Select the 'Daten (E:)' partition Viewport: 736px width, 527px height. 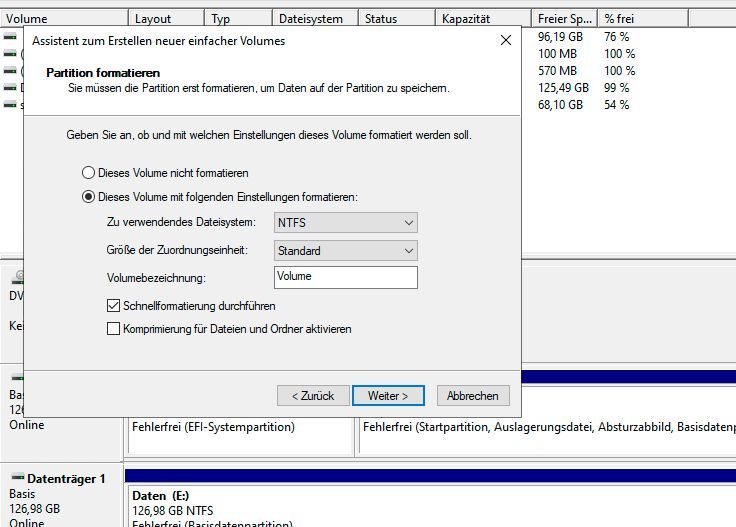pos(430,505)
